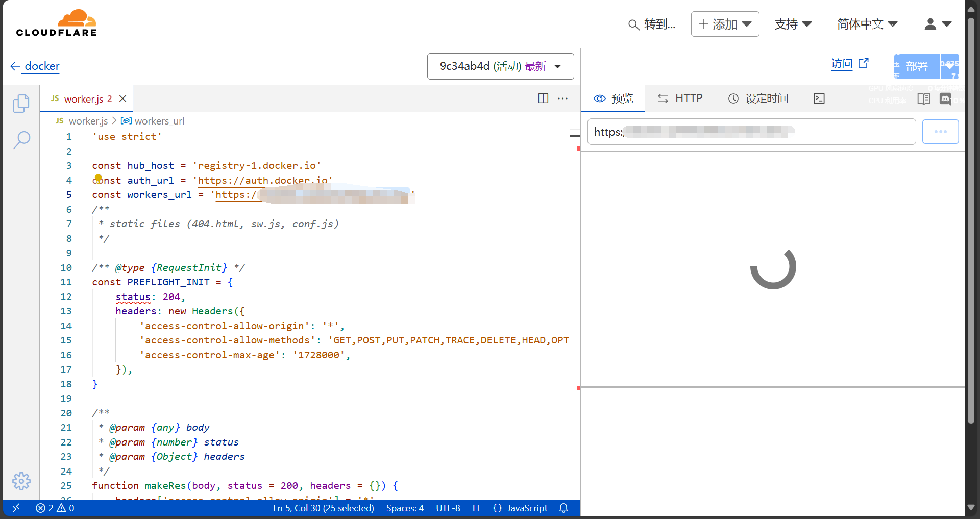Switch to the 设定时间 schedule tab
This screenshot has width=980, height=519.
pyautogui.click(x=758, y=98)
